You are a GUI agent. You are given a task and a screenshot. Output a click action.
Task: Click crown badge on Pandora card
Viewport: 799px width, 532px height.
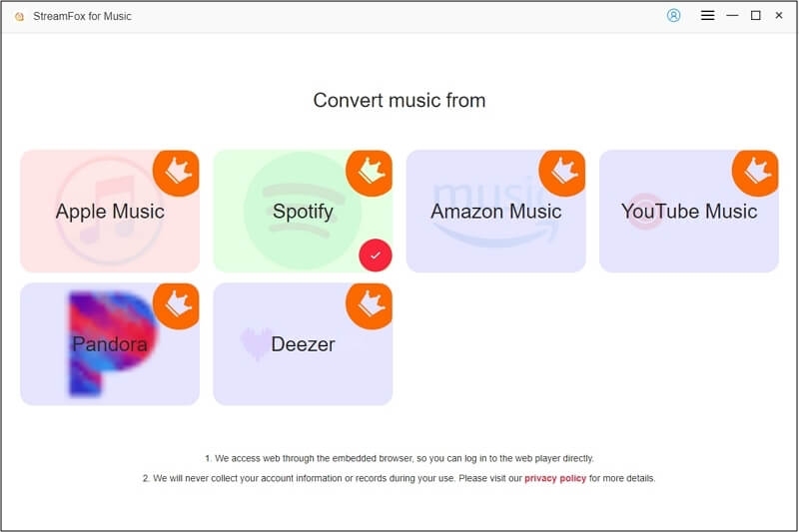(178, 304)
